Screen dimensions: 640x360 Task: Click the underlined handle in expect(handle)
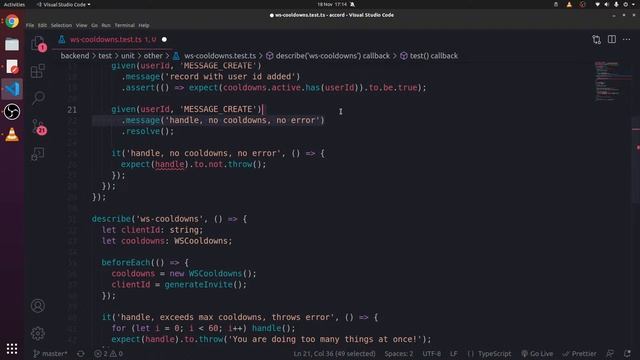(x=169, y=164)
